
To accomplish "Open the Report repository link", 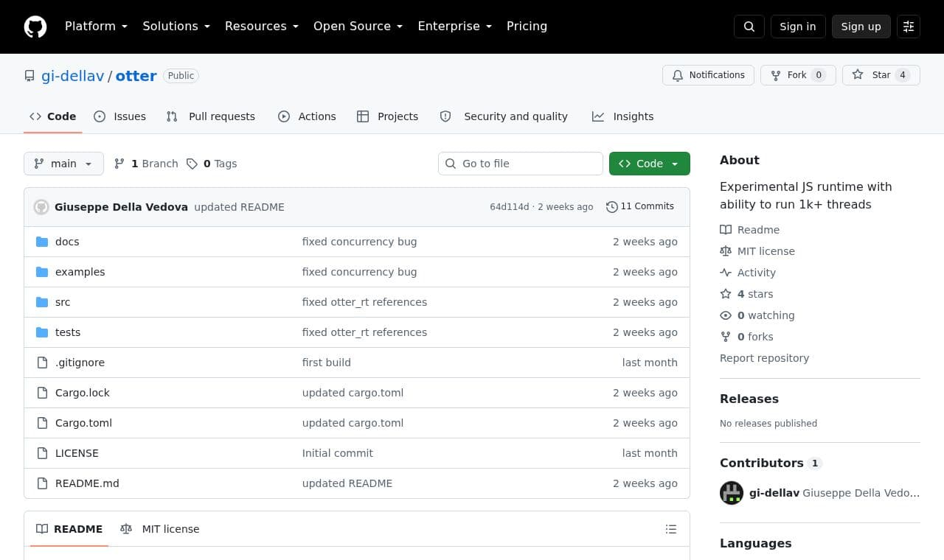I will point(764,358).
